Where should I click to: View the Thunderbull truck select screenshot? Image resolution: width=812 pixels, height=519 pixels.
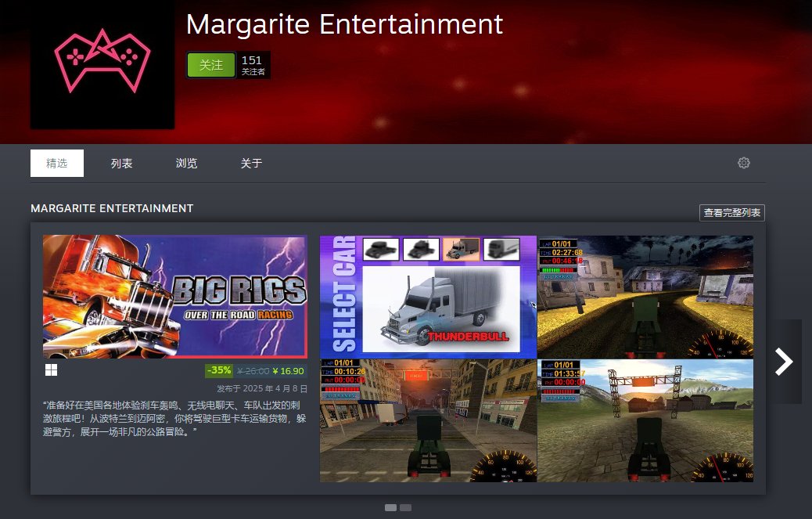pos(428,297)
